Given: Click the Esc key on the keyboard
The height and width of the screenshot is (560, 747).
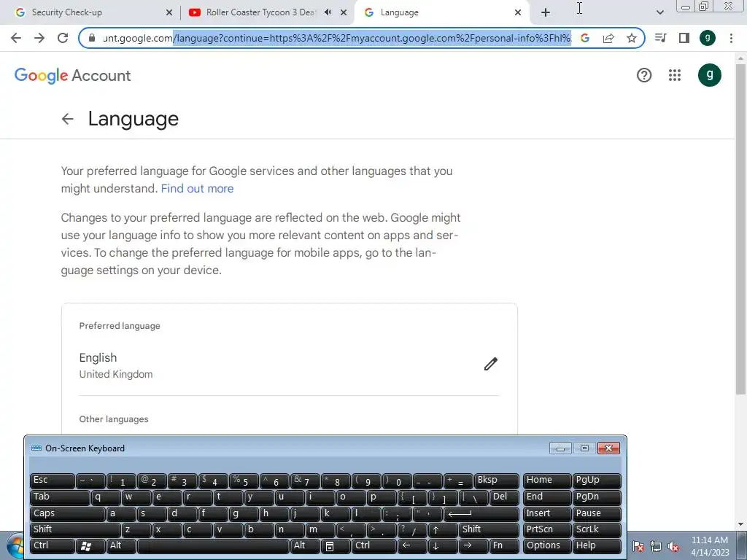Looking at the screenshot, I should coord(53,481).
